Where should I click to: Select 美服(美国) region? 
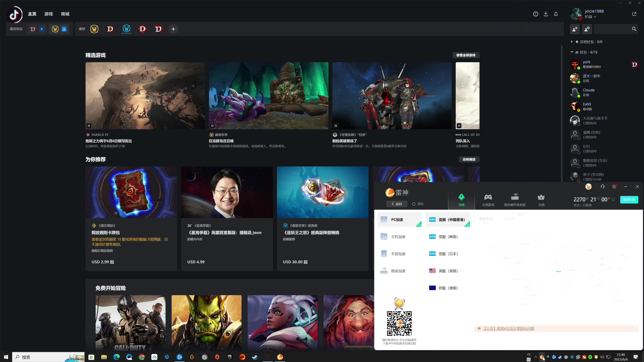[448, 271]
